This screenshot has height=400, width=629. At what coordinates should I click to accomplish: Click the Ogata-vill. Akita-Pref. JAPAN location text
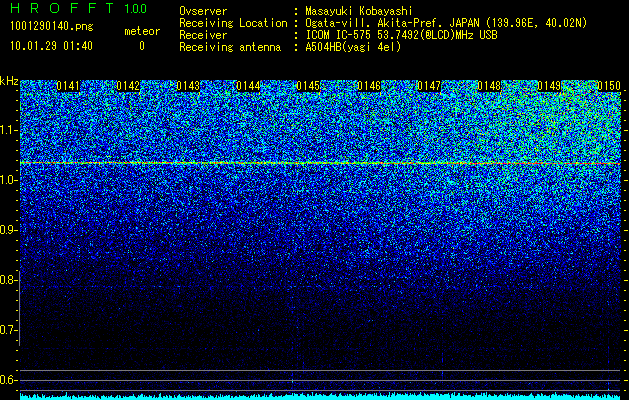click(446, 23)
